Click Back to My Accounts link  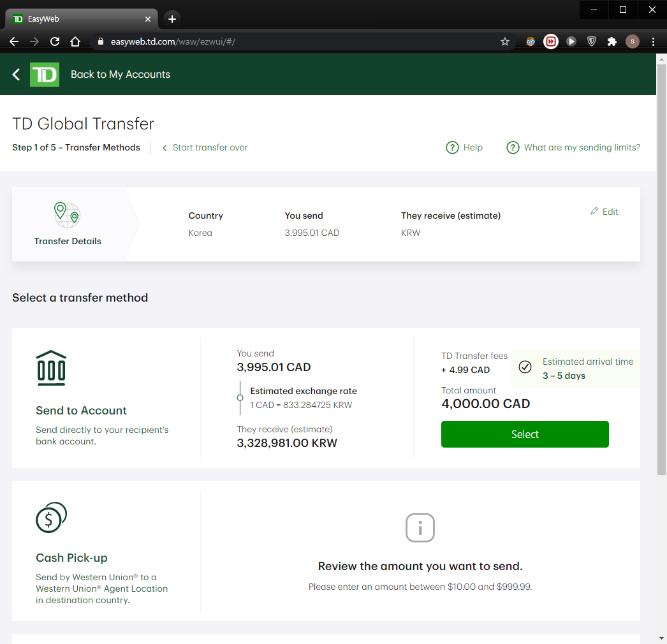click(121, 75)
